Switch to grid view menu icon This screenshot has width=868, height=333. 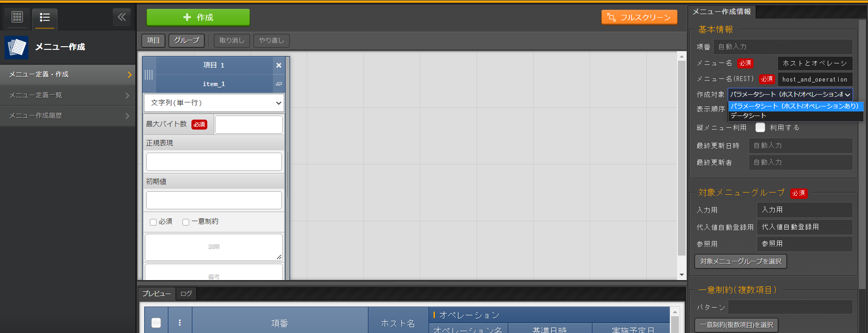pos(17,17)
